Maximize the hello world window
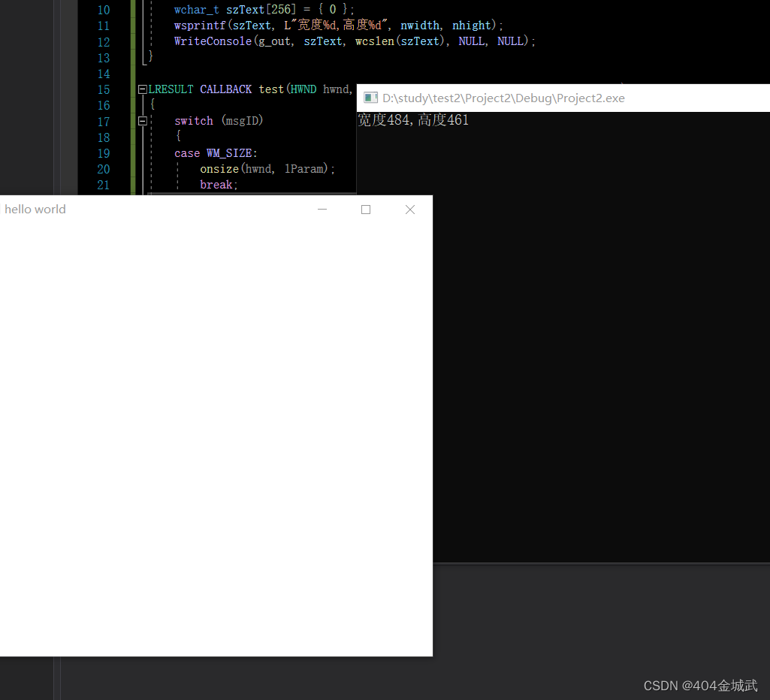 [366, 210]
